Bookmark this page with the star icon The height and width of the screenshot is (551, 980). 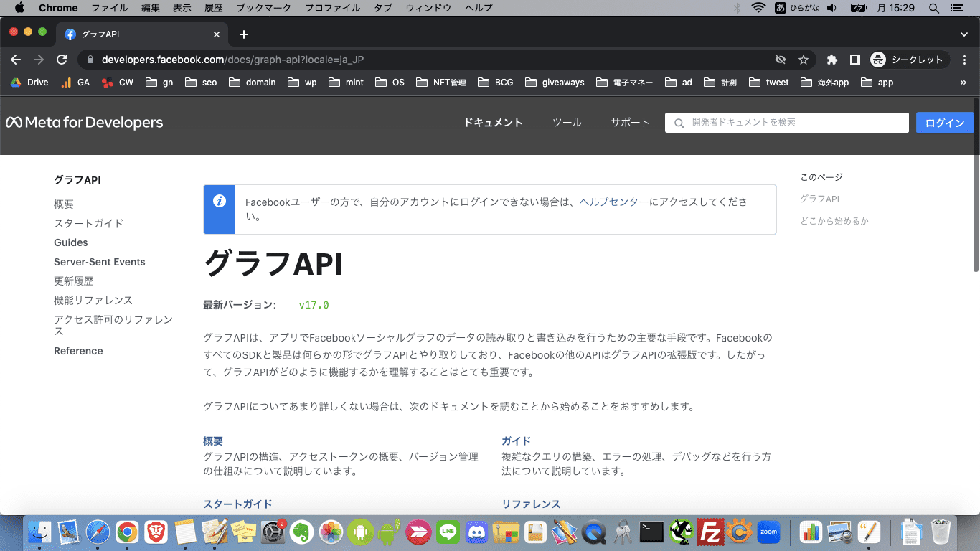tap(804, 60)
